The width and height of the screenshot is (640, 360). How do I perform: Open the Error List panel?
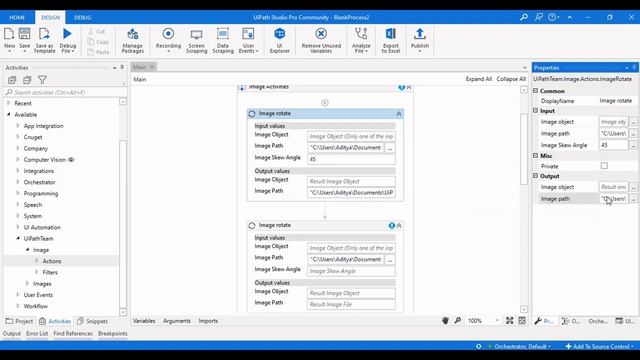click(x=37, y=333)
